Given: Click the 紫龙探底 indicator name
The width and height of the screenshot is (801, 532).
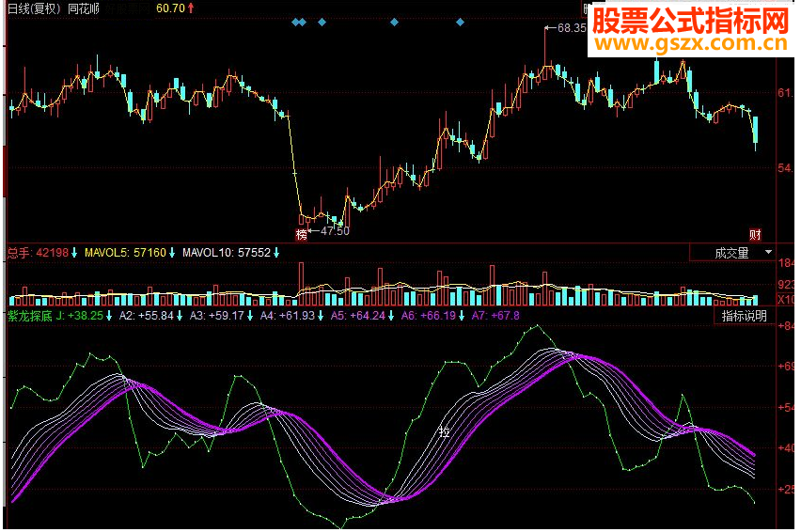Looking at the screenshot, I should coord(30,316).
